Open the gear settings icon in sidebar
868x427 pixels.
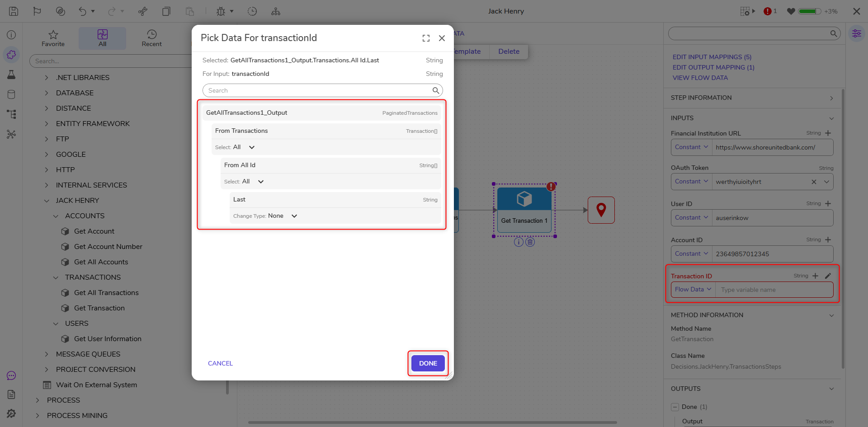tap(11, 413)
